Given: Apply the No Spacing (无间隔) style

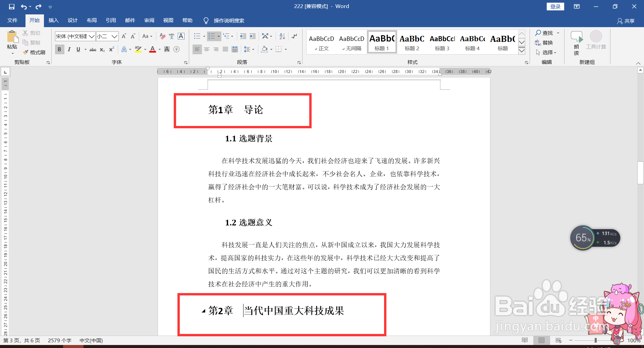Looking at the screenshot, I should click(x=352, y=42).
